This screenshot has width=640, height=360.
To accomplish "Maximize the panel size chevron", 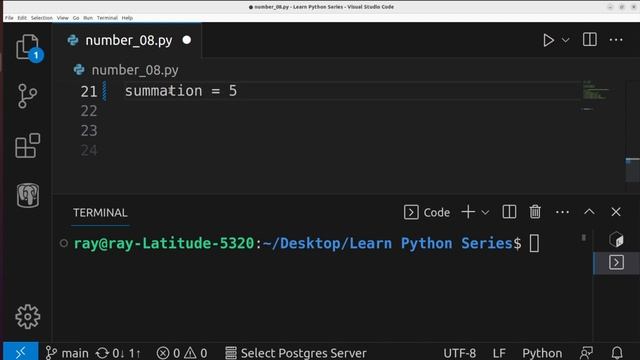I will pos(589,212).
